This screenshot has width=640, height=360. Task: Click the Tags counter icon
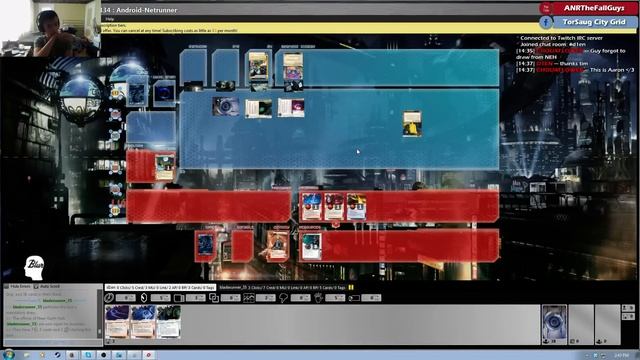click(353, 298)
